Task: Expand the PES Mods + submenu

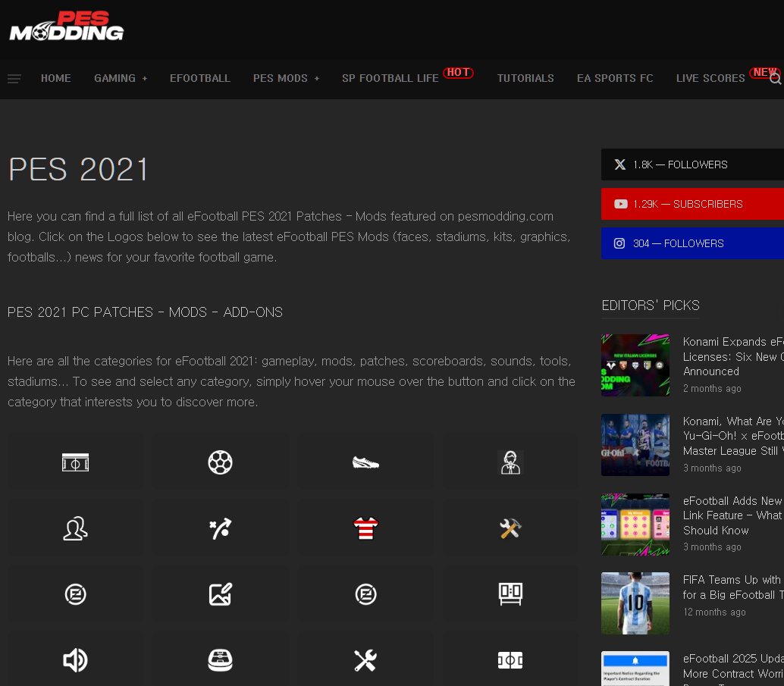Action: point(286,79)
